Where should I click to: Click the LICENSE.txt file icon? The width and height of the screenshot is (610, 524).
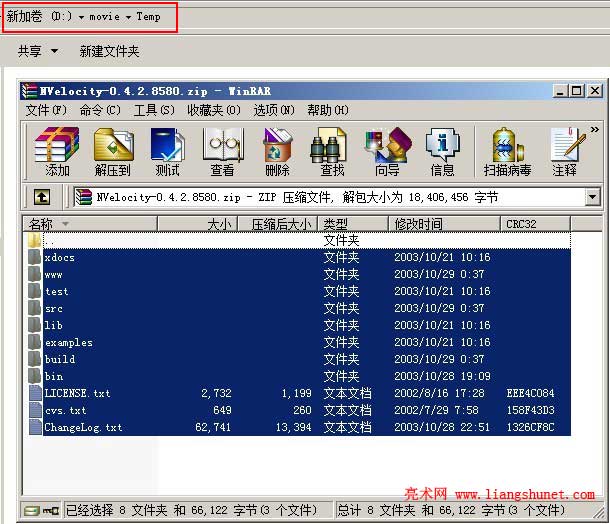[35, 393]
